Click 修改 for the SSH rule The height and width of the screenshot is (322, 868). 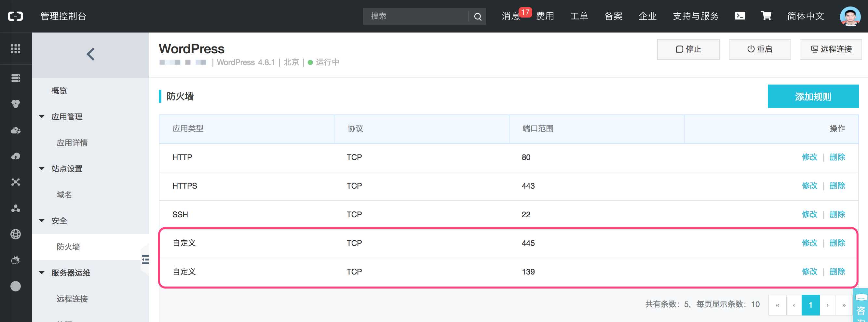click(x=809, y=215)
